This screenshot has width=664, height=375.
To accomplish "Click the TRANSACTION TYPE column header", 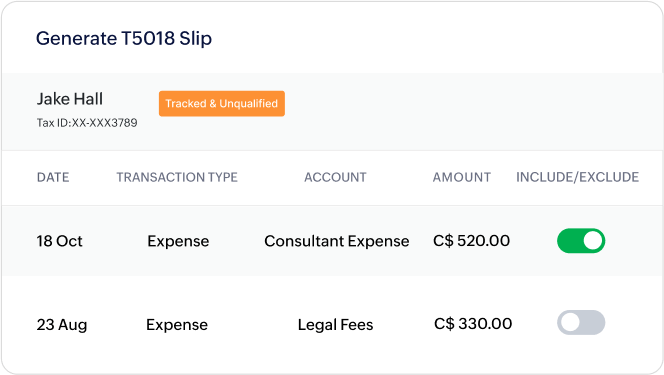I will (x=177, y=177).
